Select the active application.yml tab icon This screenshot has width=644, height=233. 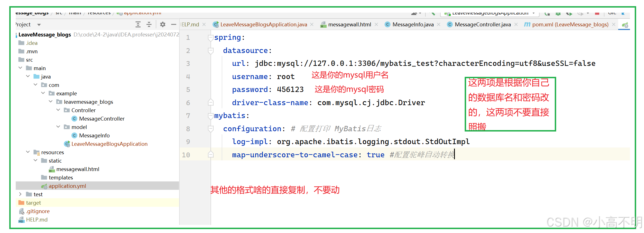625,25
